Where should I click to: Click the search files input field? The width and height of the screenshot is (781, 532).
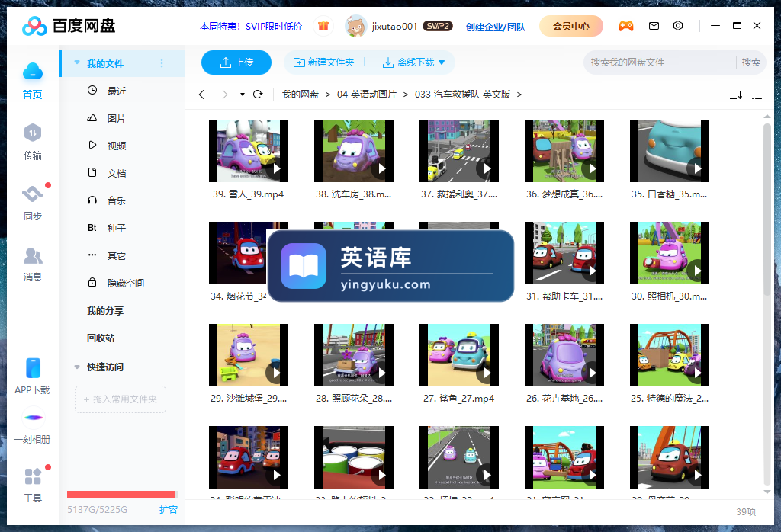pos(659,62)
